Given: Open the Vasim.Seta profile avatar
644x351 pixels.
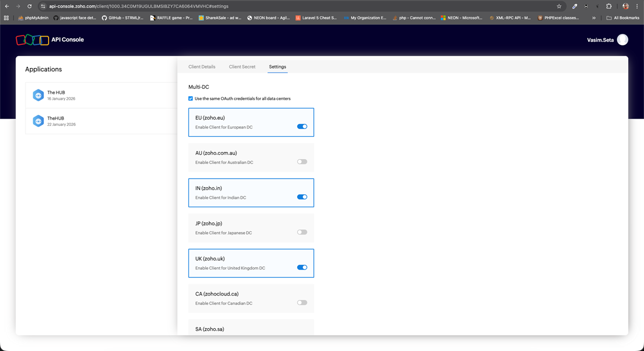Looking at the screenshot, I should pyautogui.click(x=622, y=40).
